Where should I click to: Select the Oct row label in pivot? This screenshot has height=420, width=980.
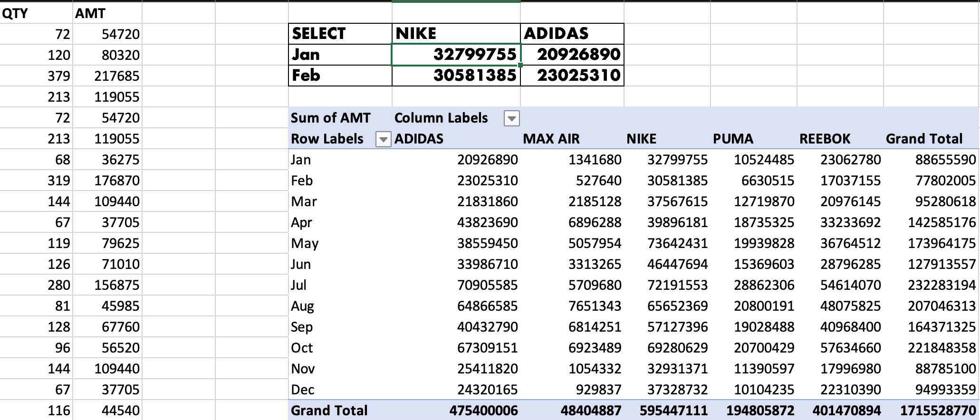[340, 348]
